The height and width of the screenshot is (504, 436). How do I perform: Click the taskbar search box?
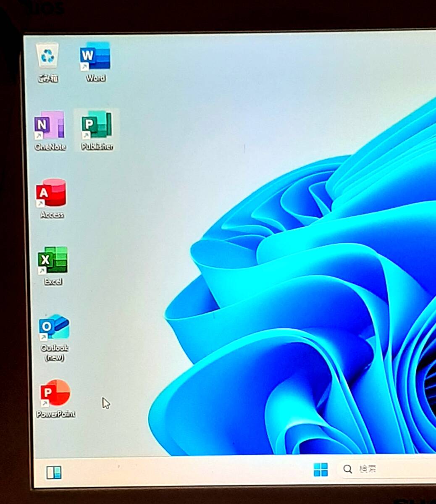pyautogui.click(x=386, y=469)
